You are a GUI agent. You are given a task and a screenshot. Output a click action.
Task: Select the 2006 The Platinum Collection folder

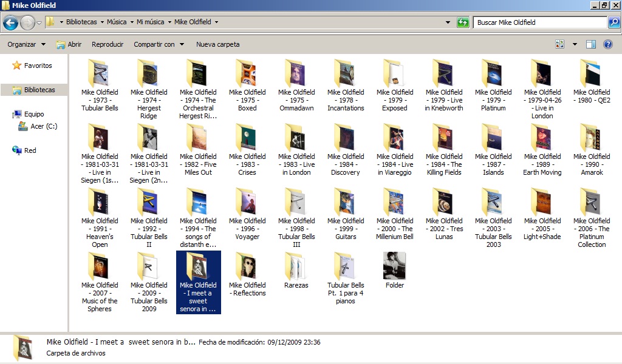[x=592, y=218]
